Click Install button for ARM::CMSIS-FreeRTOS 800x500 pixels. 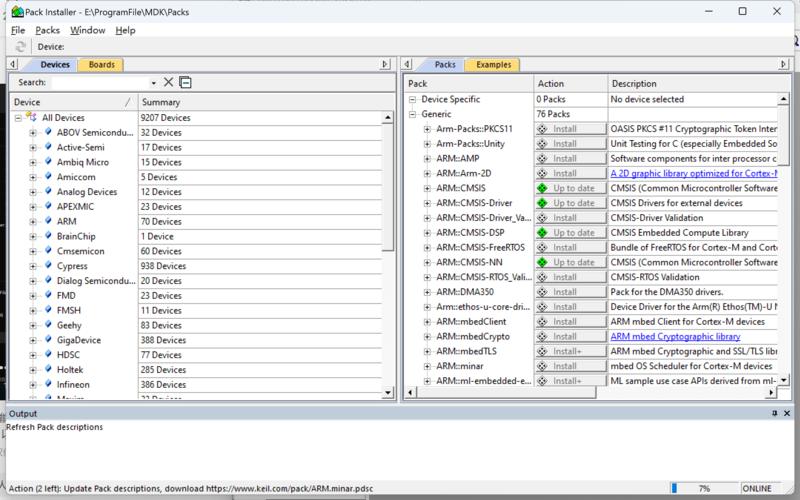pyautogui.click(x=571, y=247)
